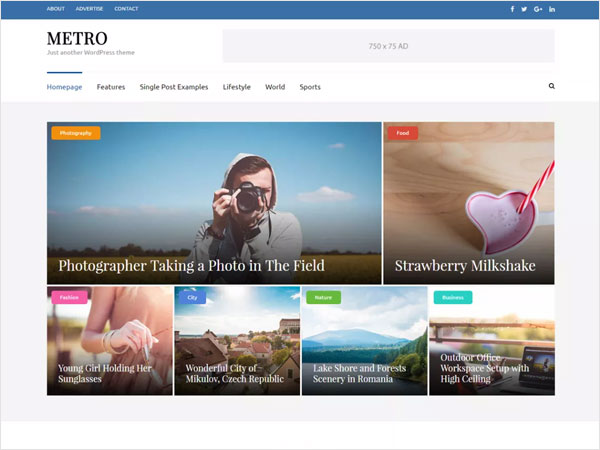
Task: Click the About link in top bar
Action: (56, 9)
